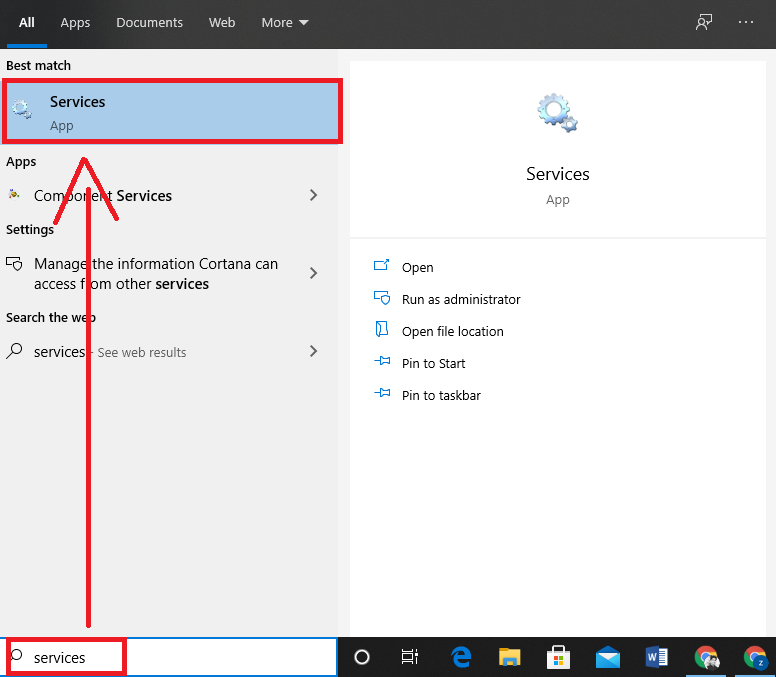Expand the Component Services arrow

[x=313, y=195]
